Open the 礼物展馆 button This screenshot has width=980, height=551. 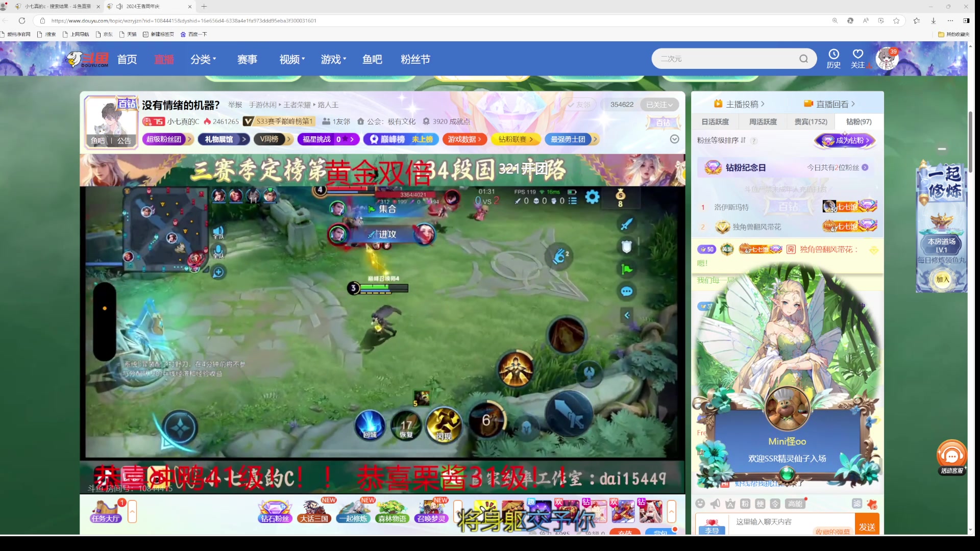[x=223, y=139]
